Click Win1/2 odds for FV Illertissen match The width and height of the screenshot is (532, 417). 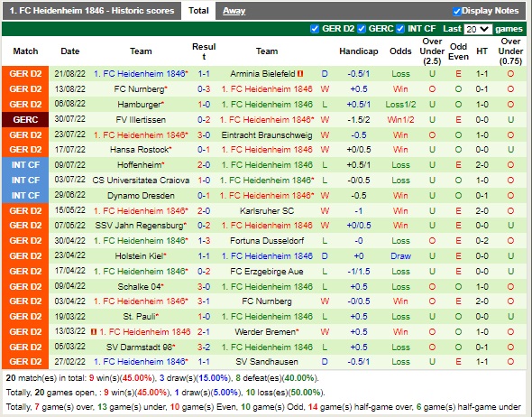coord(400,119)
